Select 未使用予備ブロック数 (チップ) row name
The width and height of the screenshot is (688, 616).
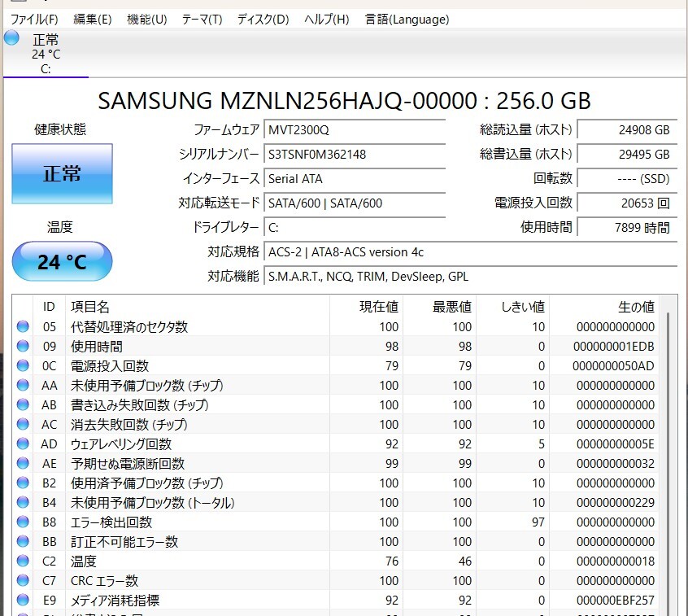tap(147, 386)
